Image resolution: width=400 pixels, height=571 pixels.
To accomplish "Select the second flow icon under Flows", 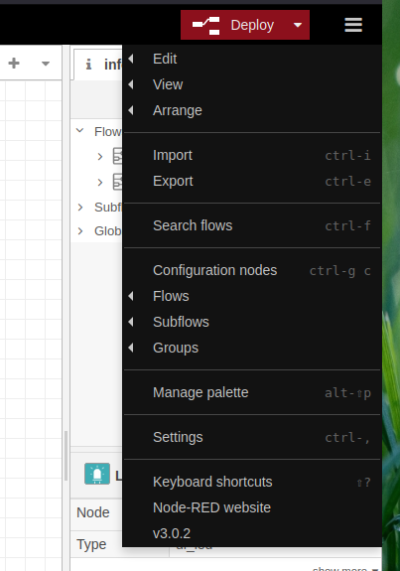I will [117, 182].
